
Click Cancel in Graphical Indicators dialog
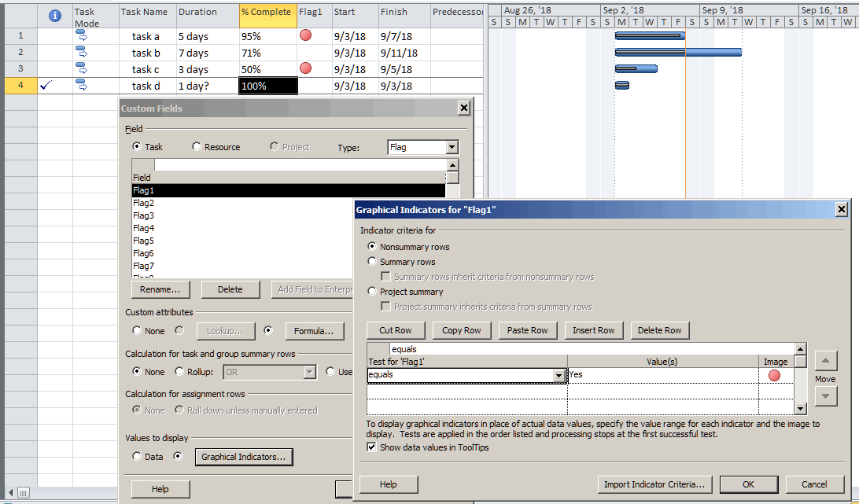coord(814,484)
